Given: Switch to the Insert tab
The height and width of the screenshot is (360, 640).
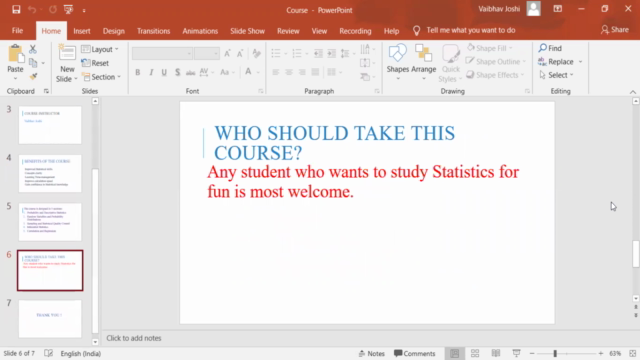Looking at the screenshot, I should click(x=82, y=31).
